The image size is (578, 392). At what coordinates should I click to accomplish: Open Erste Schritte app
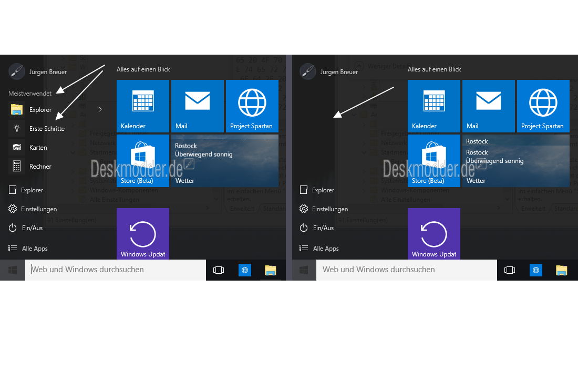pyautogui.click(x=37, y=128)
